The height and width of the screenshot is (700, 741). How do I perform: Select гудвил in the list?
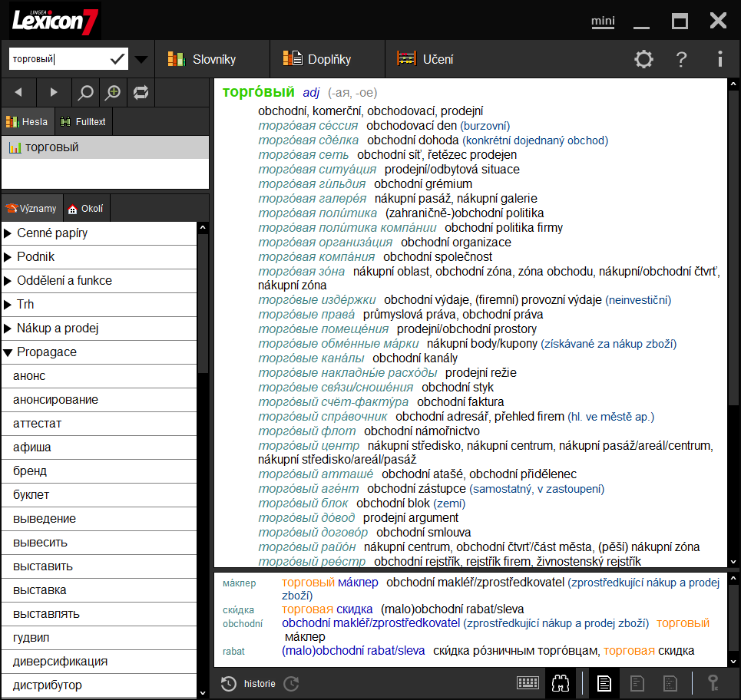click(99, 638)
